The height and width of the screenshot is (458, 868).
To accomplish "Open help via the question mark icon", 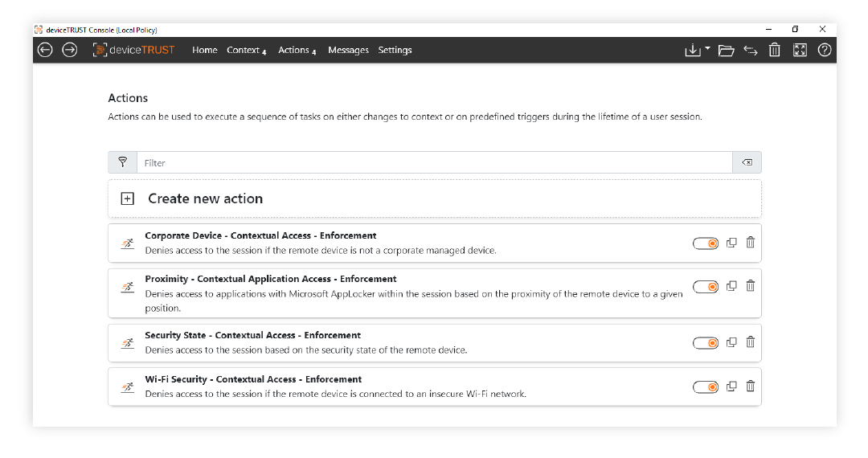I will coord(825,50).
